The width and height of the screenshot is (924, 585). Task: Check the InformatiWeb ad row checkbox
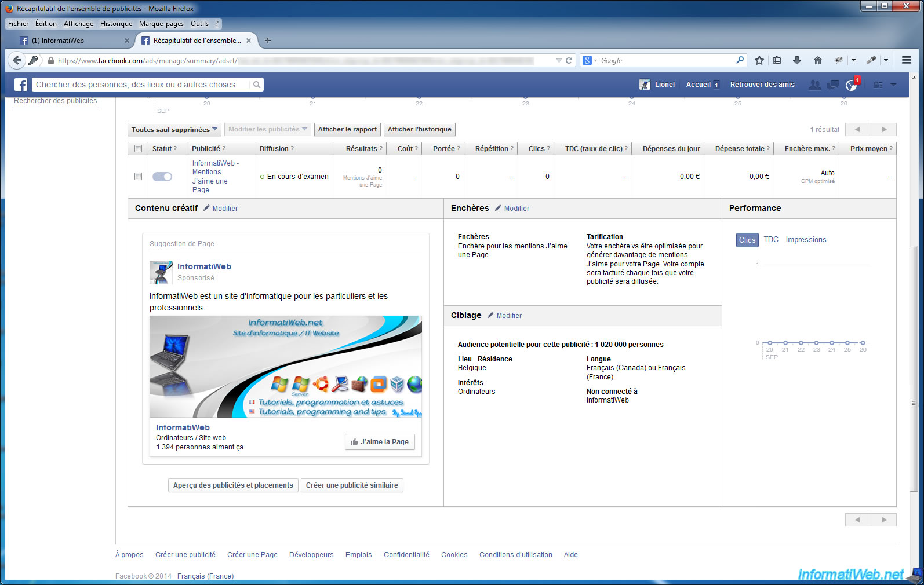point(138,177)
